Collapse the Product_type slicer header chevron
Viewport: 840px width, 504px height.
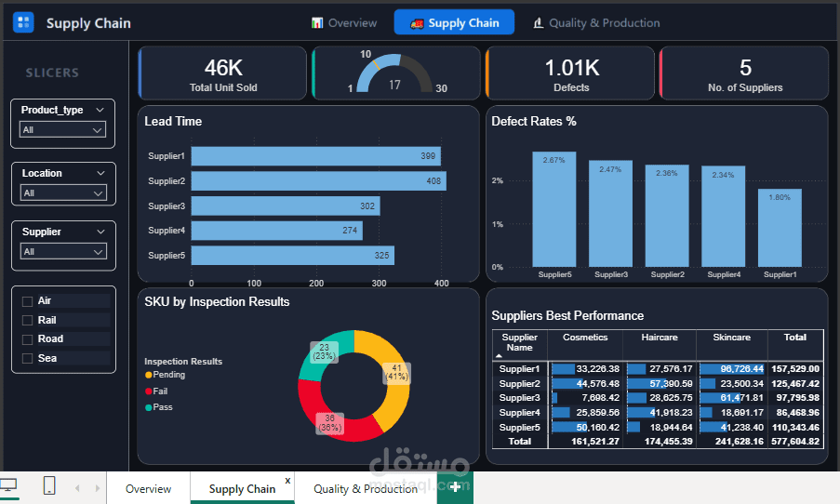coord(100,110)
